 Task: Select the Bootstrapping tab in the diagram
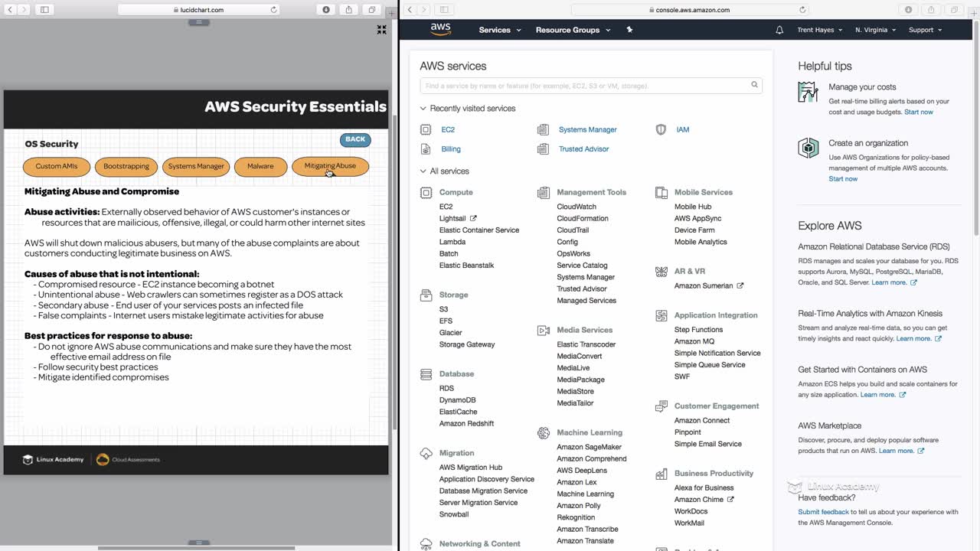click(x=126, y=166)
